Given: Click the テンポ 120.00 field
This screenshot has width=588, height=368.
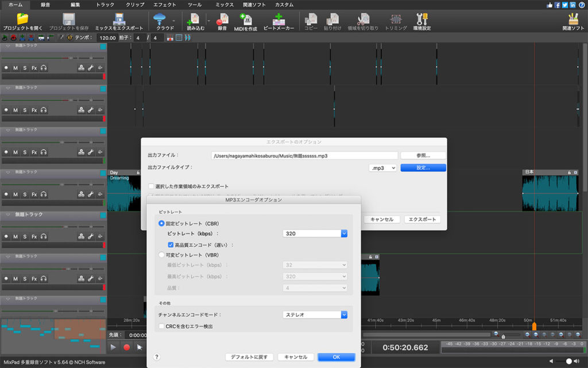Looking at the screenshot, I should point(107,37).
